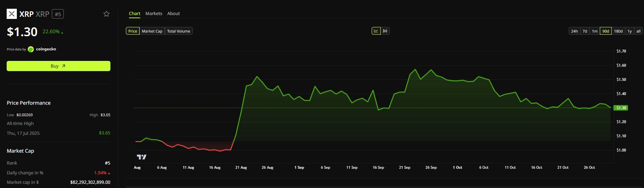This screenshot has height=188, width=644.
Task: Set chart range to all
Action: 638,31
